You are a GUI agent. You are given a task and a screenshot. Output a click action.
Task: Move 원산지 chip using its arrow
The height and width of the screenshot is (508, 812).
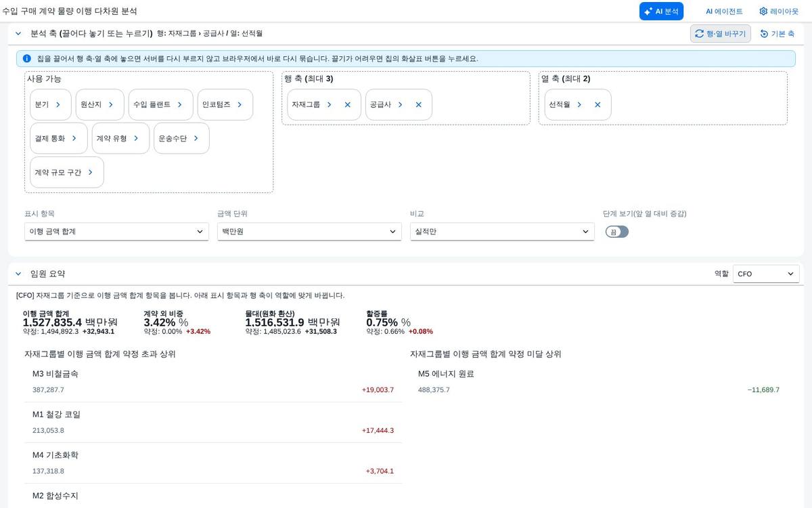(111, 105)
